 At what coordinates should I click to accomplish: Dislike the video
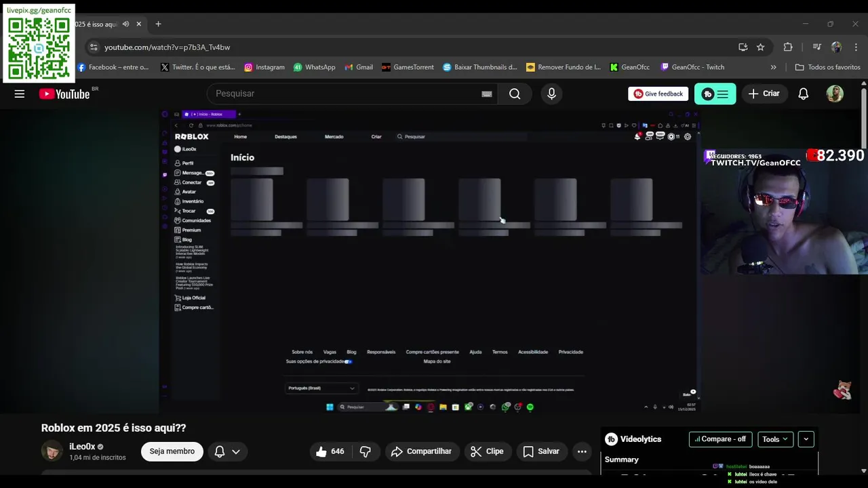[x=366, y=451]
